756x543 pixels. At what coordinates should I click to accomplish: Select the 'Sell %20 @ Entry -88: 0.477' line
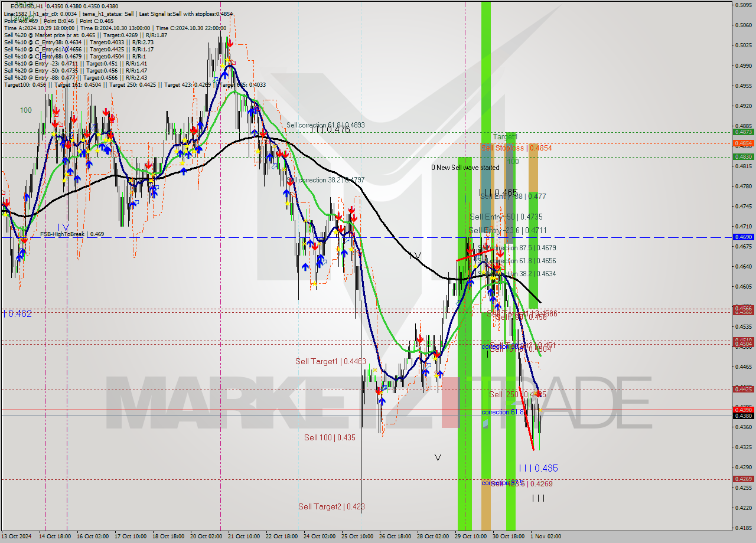(x=76, y=77)
